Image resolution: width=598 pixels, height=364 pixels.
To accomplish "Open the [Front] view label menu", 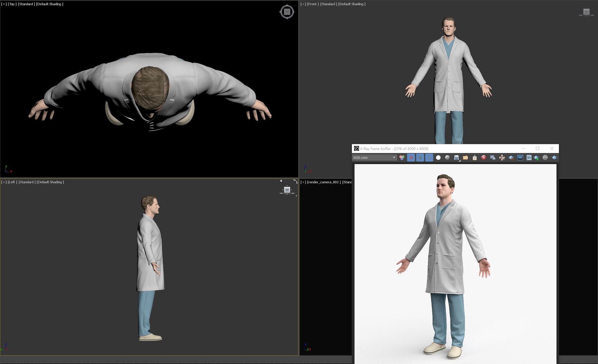I will (x=313, y=4).
